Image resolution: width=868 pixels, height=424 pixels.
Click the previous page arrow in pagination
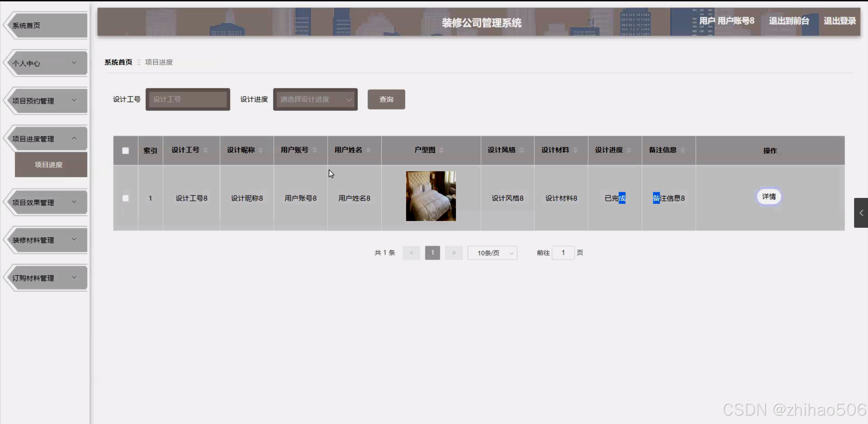point(411,253)
